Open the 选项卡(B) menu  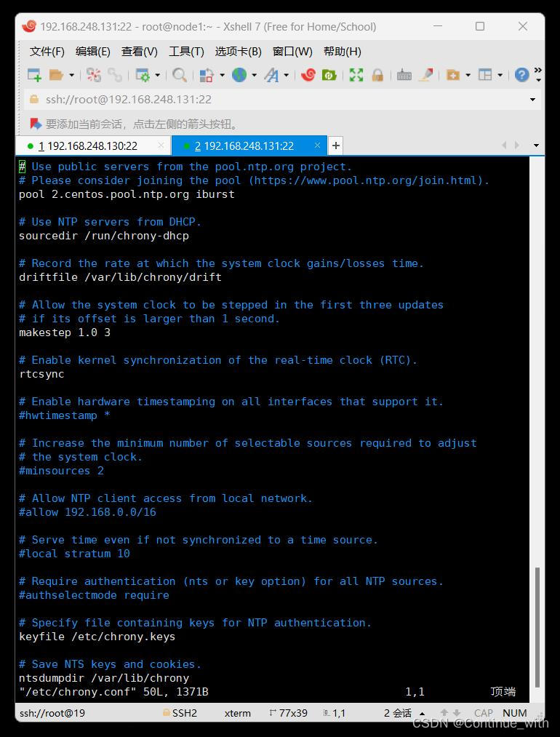239,52
